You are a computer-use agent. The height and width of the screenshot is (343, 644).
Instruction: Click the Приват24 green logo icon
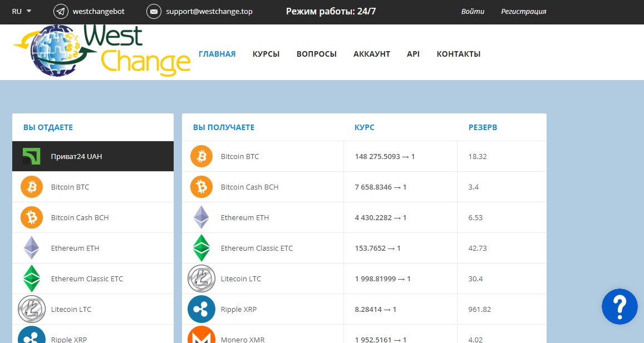[x=31, y=156]
